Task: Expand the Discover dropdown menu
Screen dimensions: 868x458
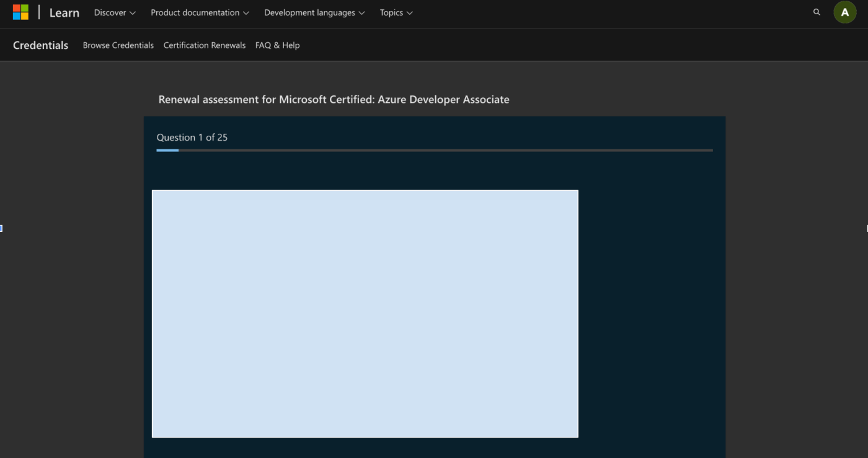Action: coord(115,12)
